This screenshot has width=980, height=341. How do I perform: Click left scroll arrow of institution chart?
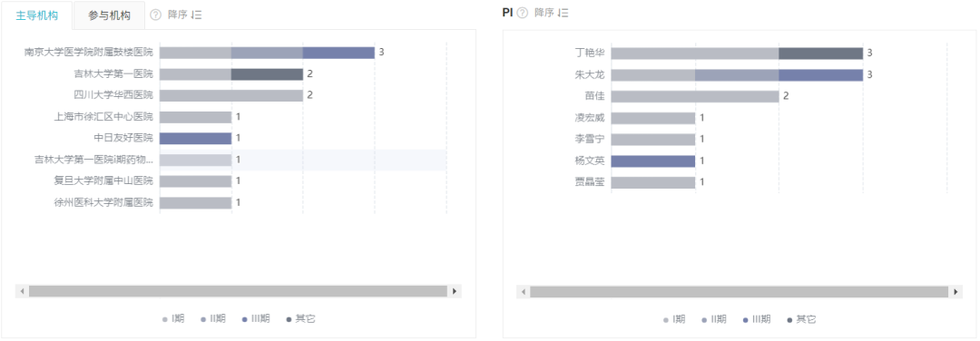(x=22, y=291)
